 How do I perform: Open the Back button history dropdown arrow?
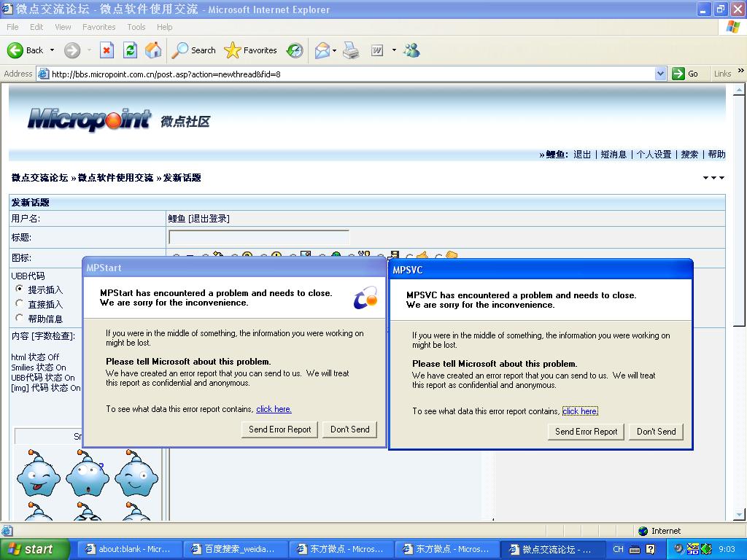(x=52, y=50)
